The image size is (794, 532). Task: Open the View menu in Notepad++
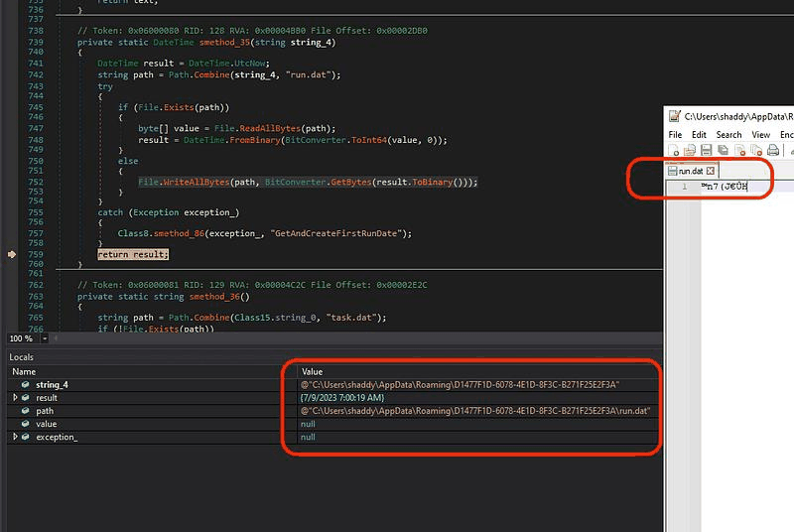760,135
